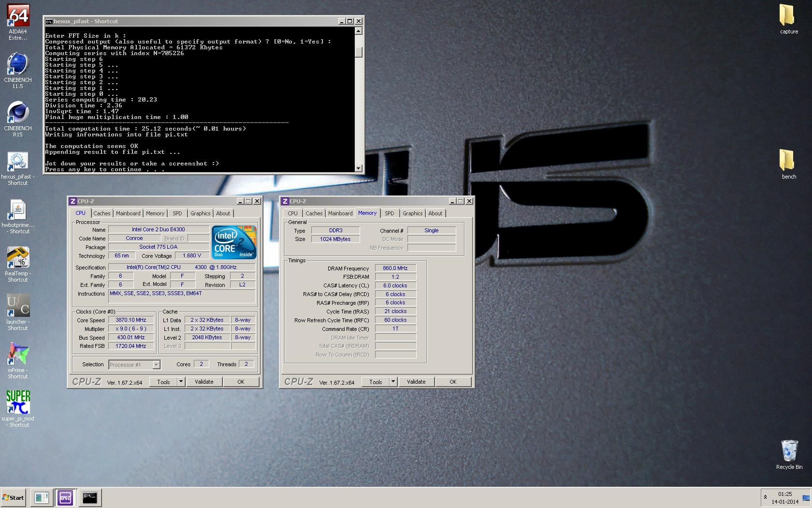Viewport: 812px width, 508px height.
Task: Select the RealTemp shortcut icon
Action: coord(18,264)
